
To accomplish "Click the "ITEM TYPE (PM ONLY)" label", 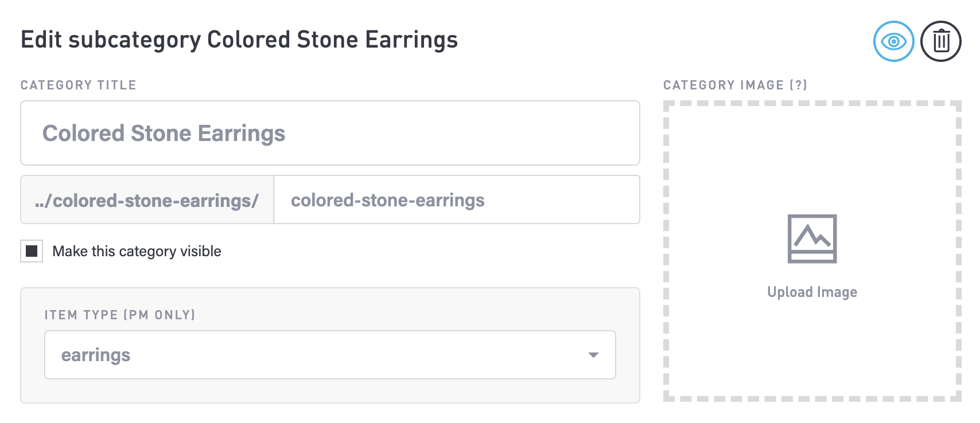I will pos(119,315).
